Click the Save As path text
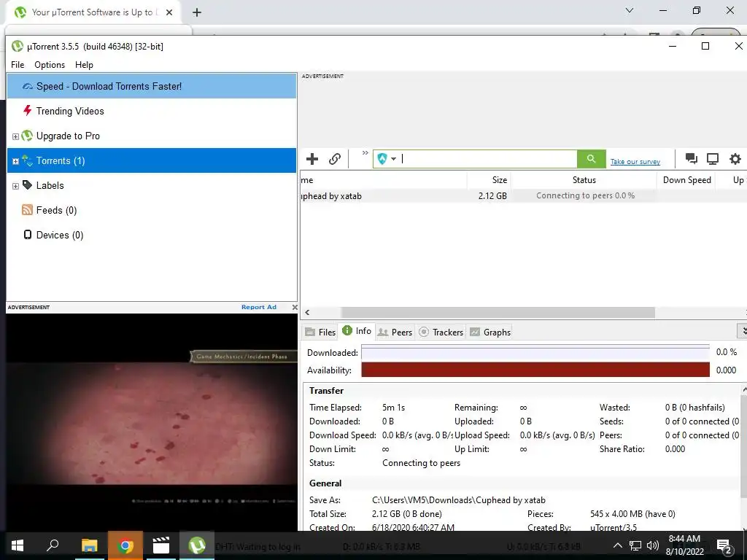Screen dimensions: 747x560 pyautogui.click(x=458, y=500)
